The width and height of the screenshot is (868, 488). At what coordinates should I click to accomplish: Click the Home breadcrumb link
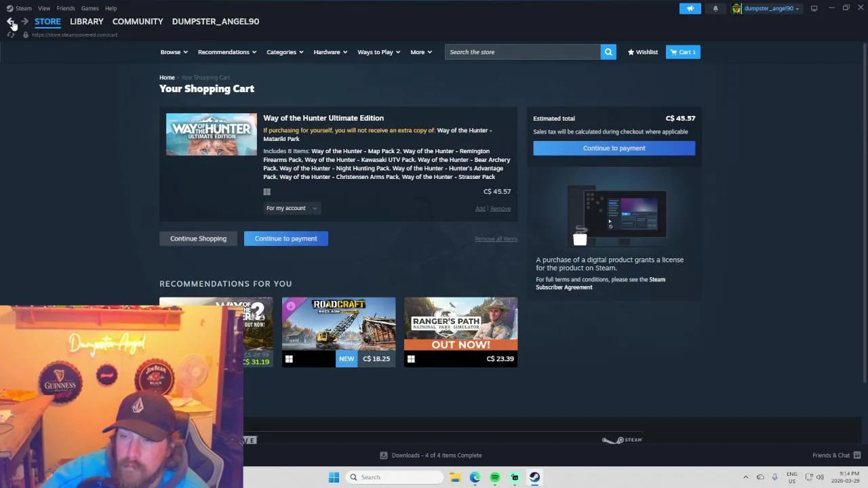[167, 78]
